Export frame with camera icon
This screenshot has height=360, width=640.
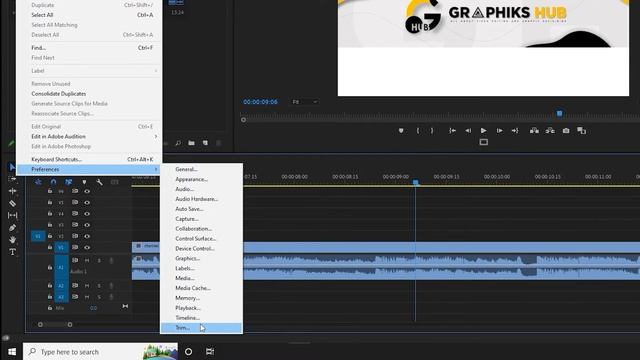point(566,131)
